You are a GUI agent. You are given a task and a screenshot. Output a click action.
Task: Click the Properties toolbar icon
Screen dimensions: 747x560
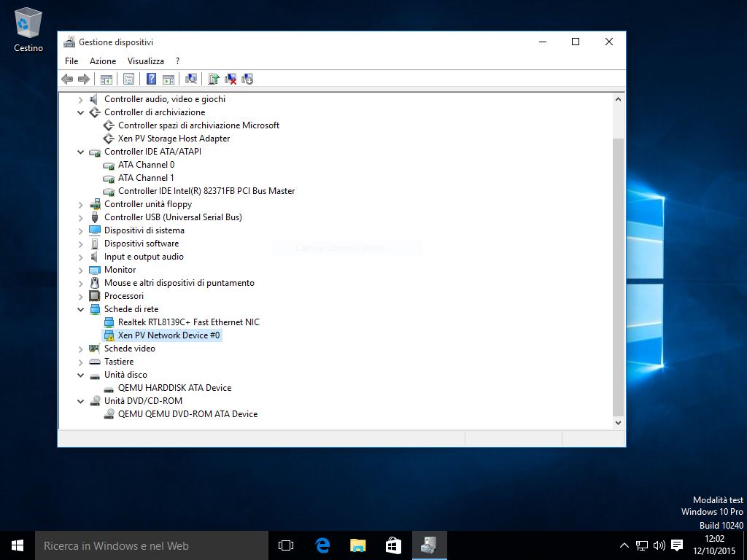128,79
